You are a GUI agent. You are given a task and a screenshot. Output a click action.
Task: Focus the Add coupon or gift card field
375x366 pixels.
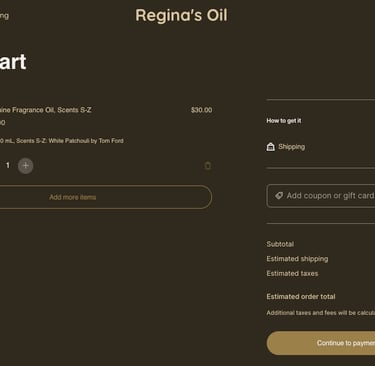(x=321, y=196)
